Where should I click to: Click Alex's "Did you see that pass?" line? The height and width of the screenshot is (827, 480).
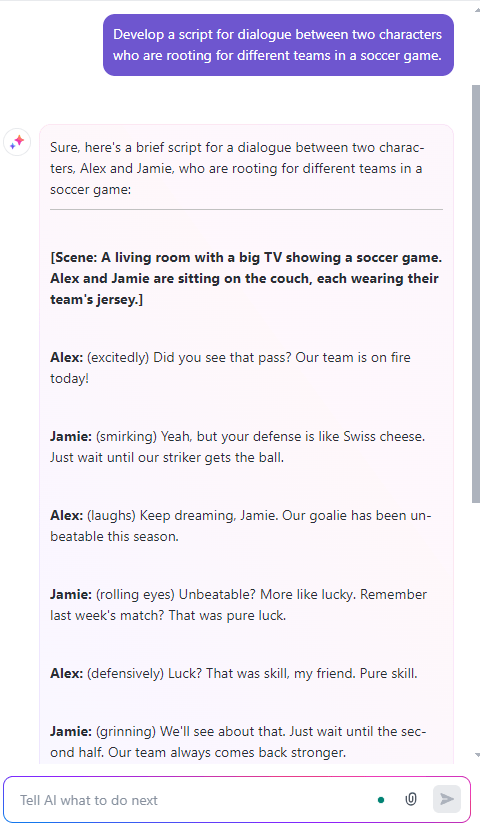tap(231, 368)
